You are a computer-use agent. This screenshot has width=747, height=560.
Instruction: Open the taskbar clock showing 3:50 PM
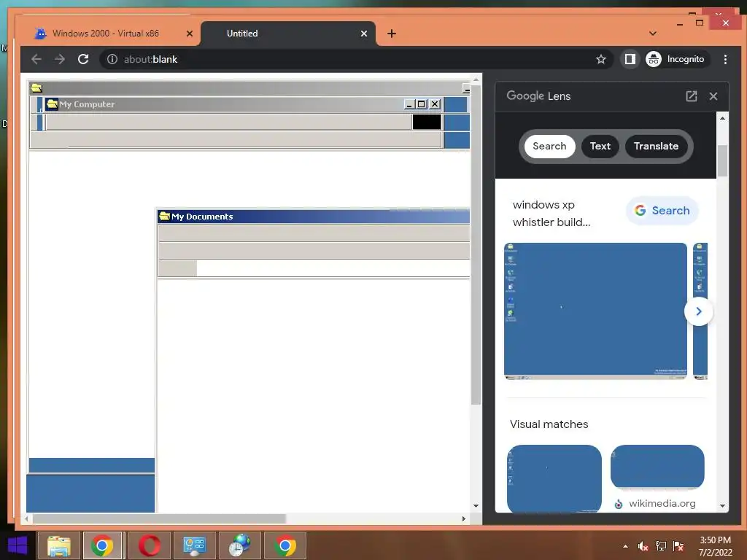(x=715, y=546)
